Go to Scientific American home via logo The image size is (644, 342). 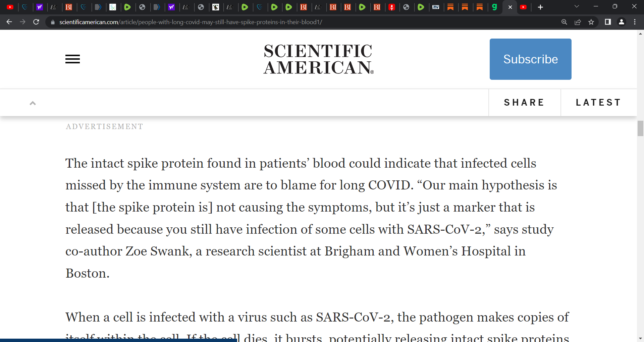coord(318,59)
